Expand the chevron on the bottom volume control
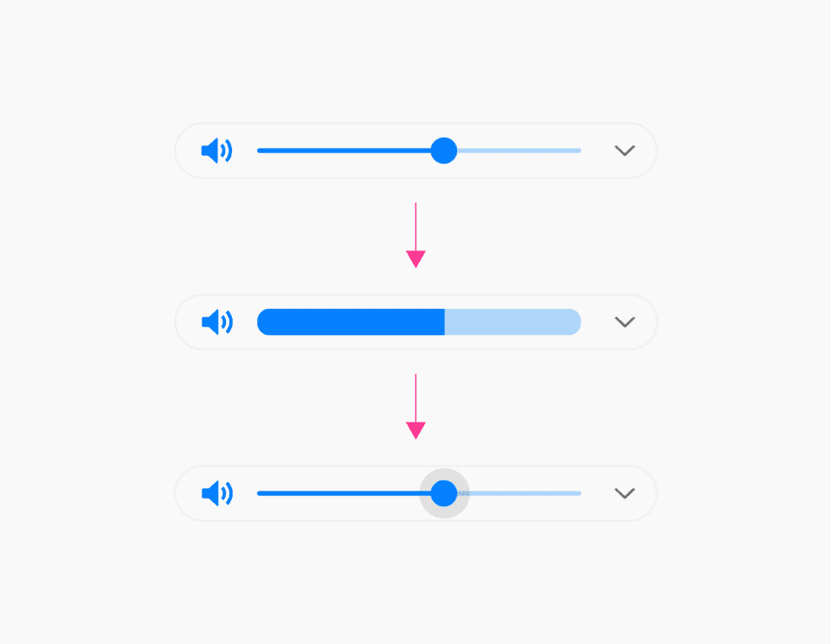The width and height of the screenshot is (831, 644). (x=624, y=493)
